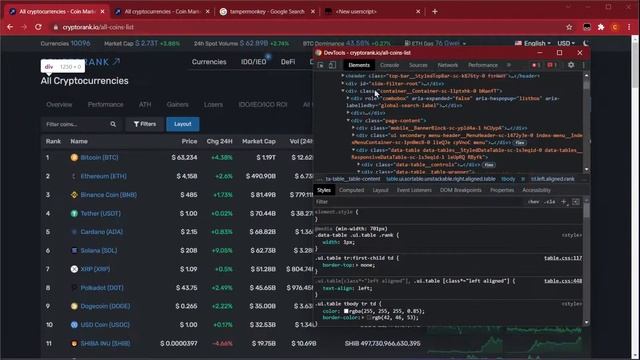Open the ETH Gas dropdown
This screenshot has width=640, height=360.
click(x=435, y=43)
